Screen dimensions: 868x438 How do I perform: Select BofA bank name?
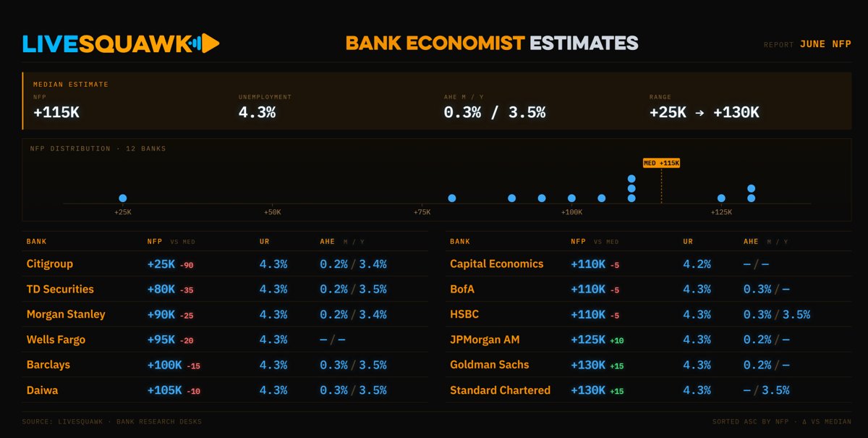click(463, 289)
